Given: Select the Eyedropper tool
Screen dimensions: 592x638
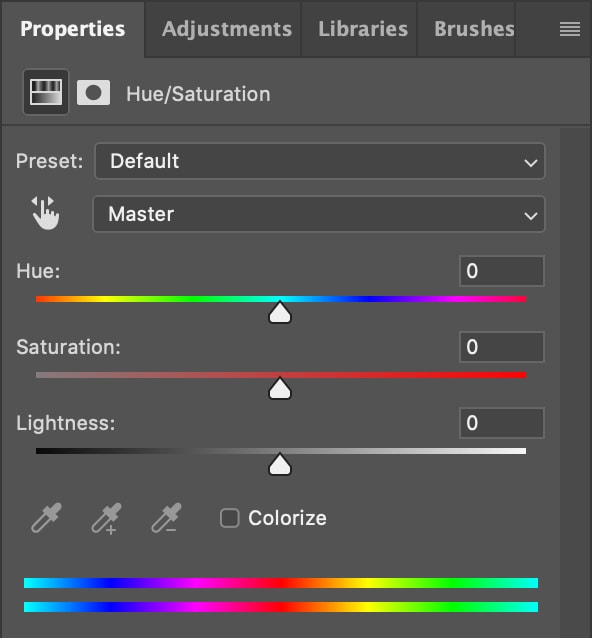Looking at the screenshot, I should click(46, 518).
